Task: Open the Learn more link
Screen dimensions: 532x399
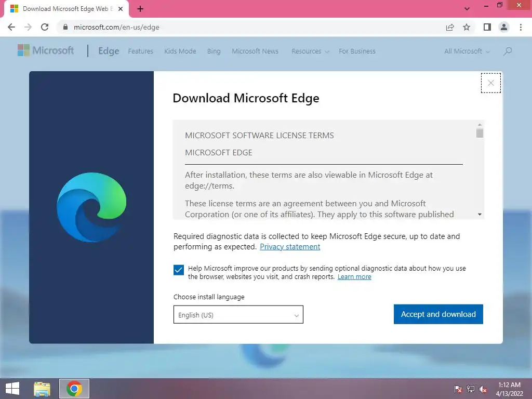Action: [x=354, y=277]
